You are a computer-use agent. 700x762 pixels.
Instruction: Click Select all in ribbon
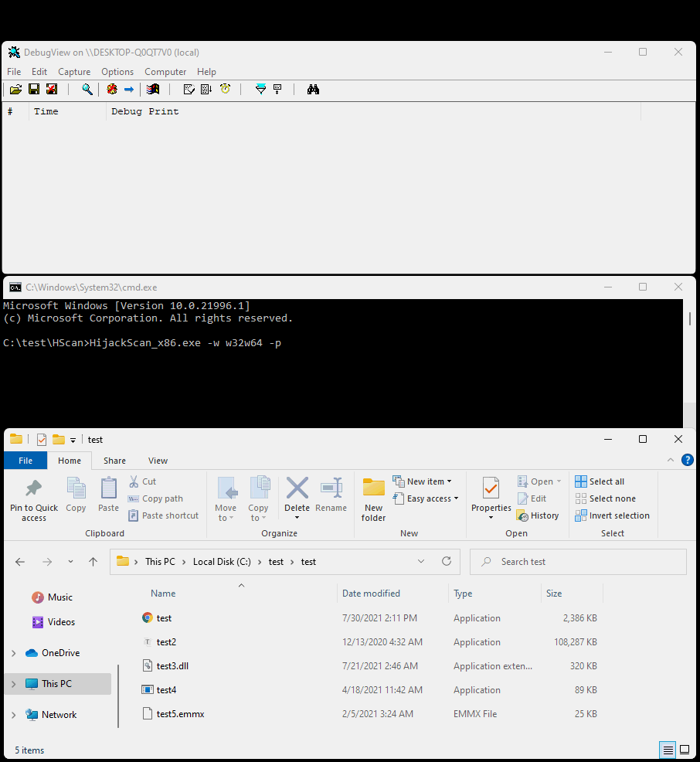600,481
